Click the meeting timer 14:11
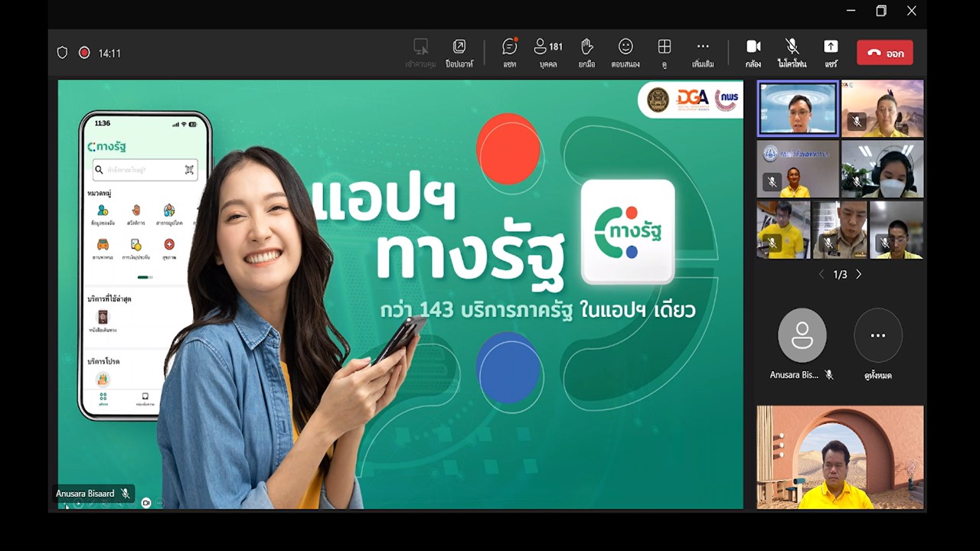The width and height of the screenshot is (980, 551). pyautogui.click(x=109, y=54)
